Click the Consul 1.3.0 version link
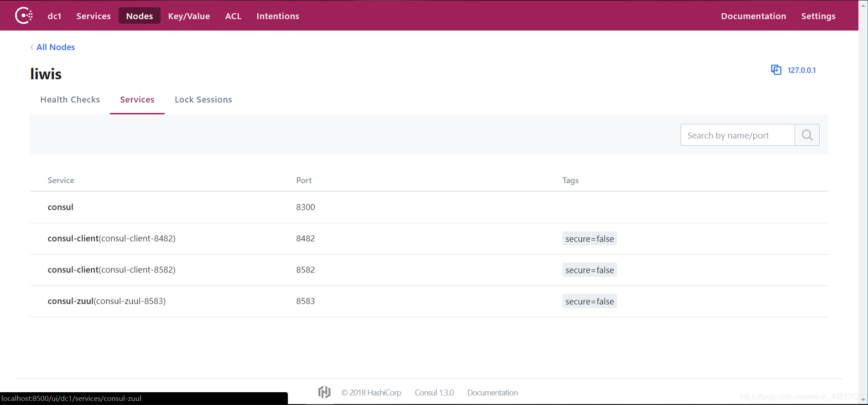868x405 pixels. [x=434, y=393]
